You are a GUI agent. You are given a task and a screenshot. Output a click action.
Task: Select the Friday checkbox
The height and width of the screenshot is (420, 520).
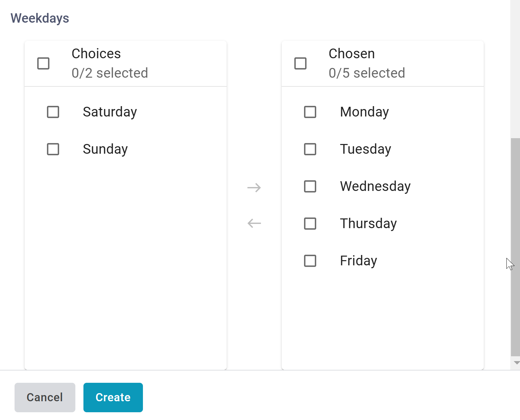[x=310, y=261]
